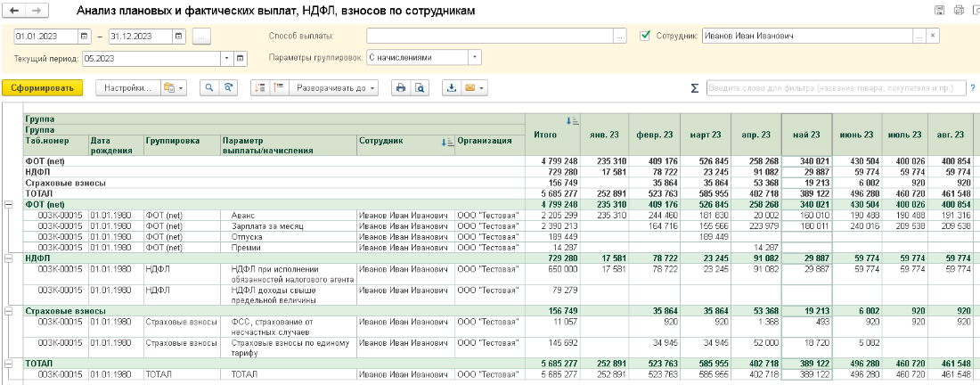The image size is (980, 385).
Task: Select the Отпуска row cell
Action: (289, 236)
